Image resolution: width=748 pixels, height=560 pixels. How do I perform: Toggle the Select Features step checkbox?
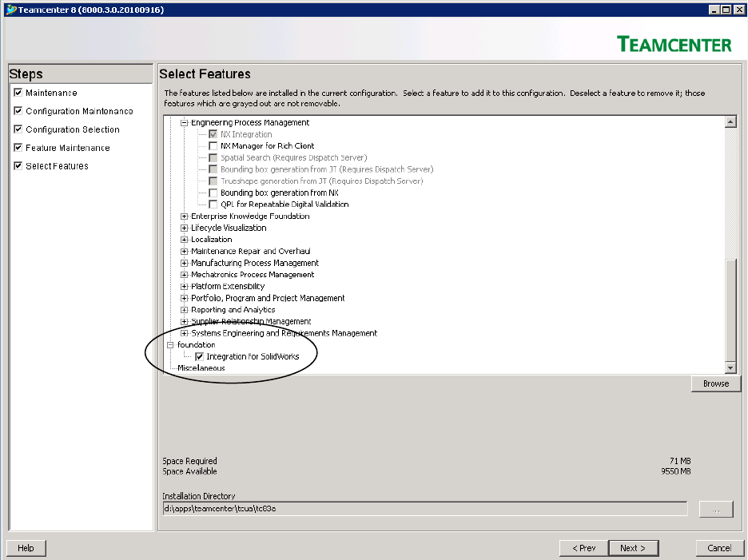[18, 166]
